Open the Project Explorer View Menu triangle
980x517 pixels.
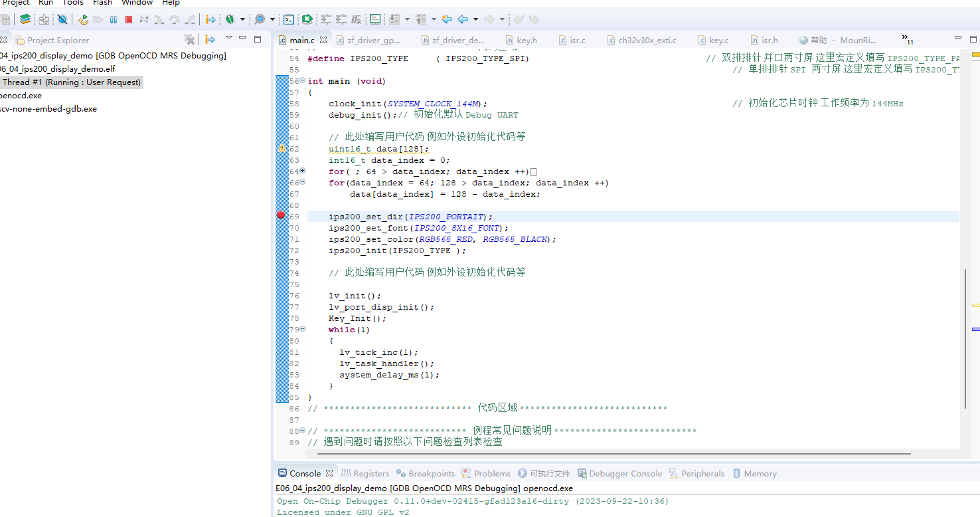(x=228, y=38)
